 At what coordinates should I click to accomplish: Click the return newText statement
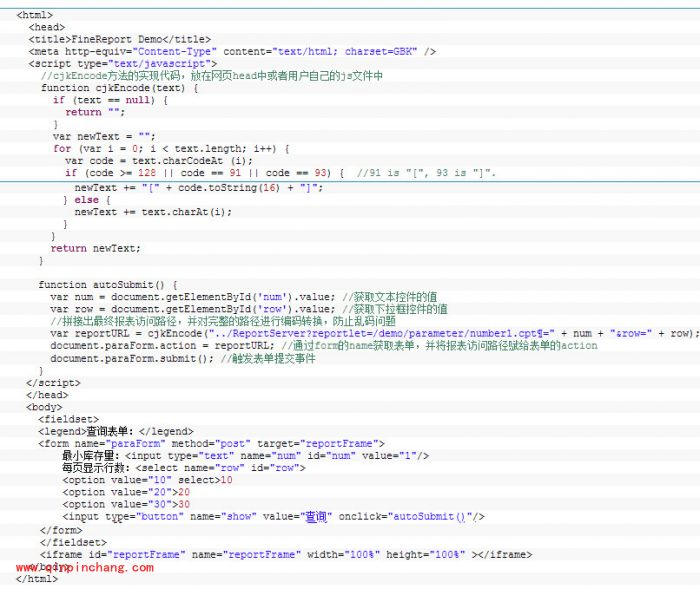95,248
